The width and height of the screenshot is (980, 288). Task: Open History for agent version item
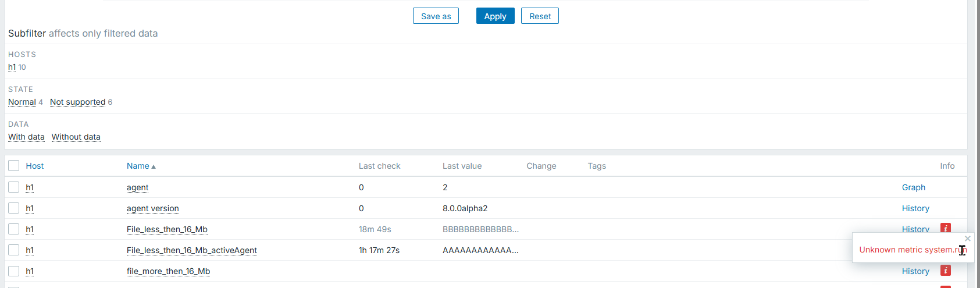[x=915, y=208]
